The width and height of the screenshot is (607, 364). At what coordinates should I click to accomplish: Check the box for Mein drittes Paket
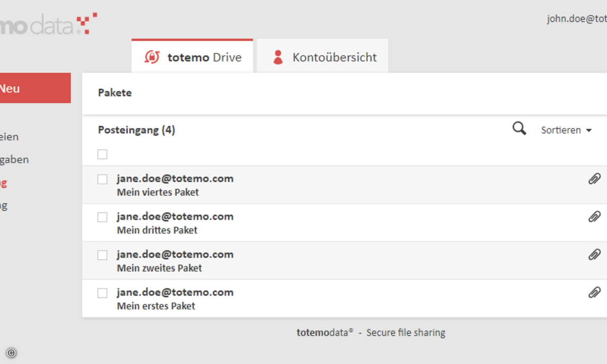tap(103, 217)
